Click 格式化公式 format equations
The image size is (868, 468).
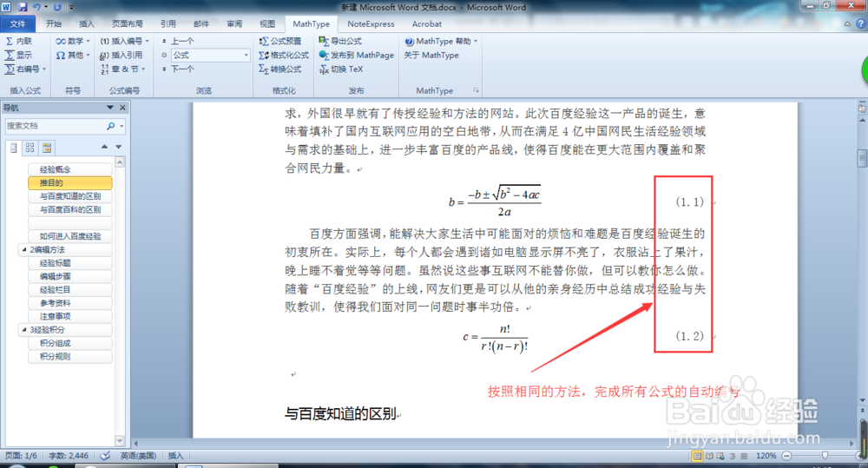pos(284,55)
